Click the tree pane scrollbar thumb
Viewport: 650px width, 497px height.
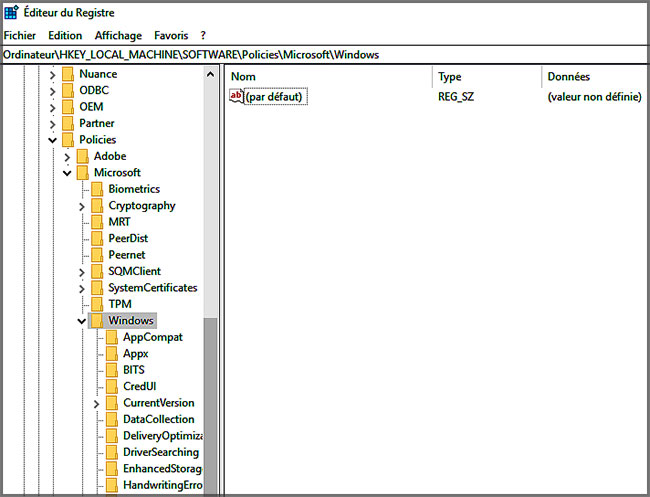click(x=210, y=406)
